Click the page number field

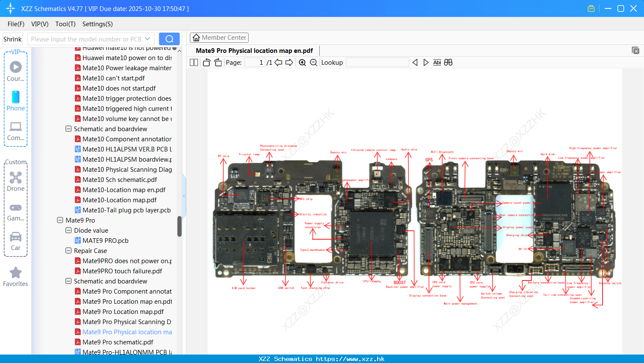point(255,62)
